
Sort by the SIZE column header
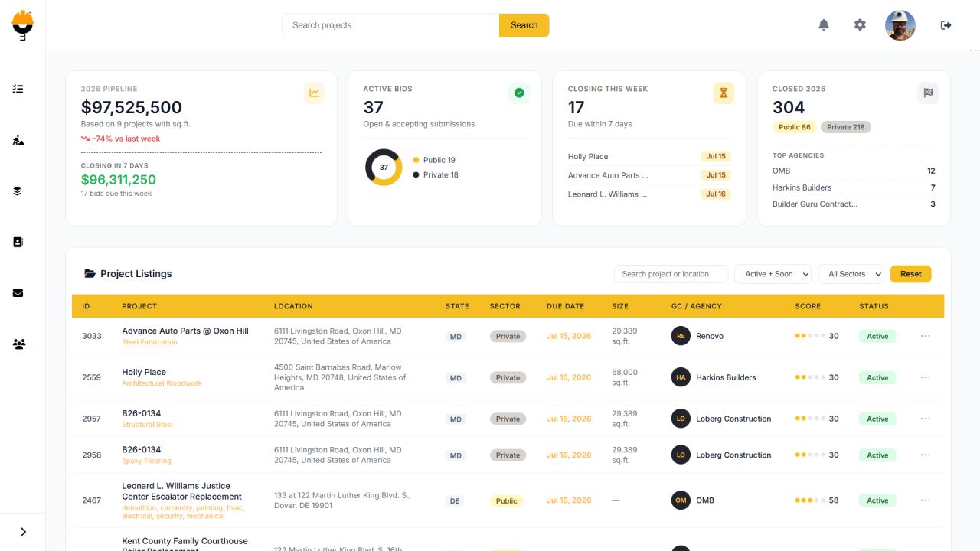point(620,306)
